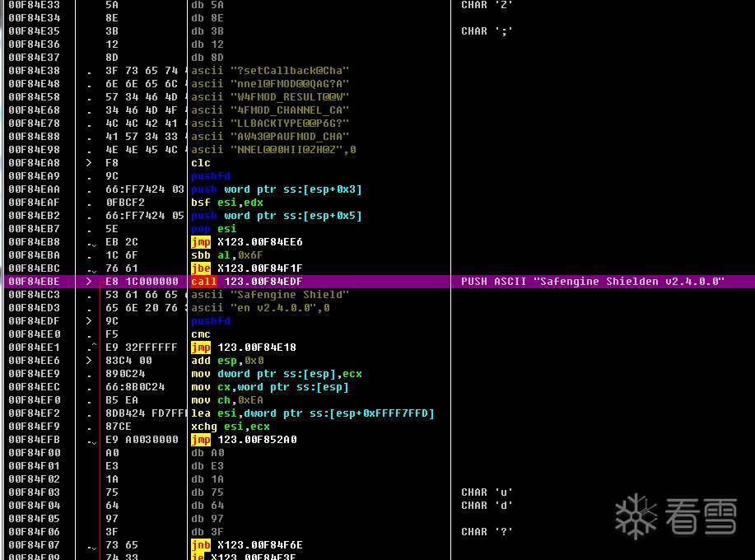Click hex bytes E9 A0030000
This screenshot has width=755, height=560.
(142, 440)
